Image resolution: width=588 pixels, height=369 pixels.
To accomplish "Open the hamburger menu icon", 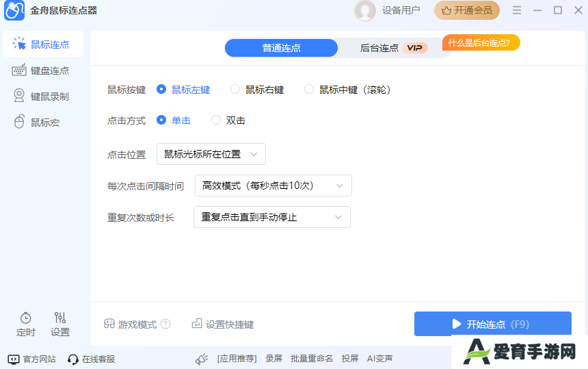I will (x=517, y=10).
